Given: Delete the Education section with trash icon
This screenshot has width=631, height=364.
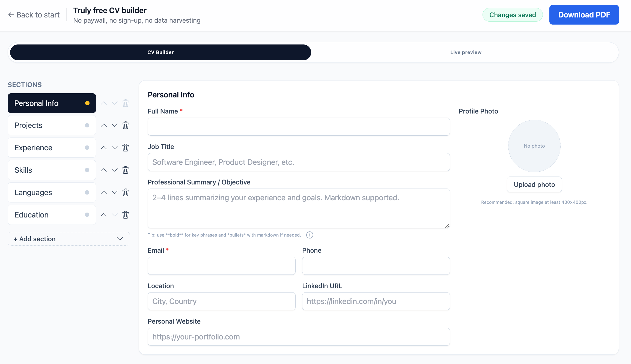Looking at the screenshot, I should (126, 215).
